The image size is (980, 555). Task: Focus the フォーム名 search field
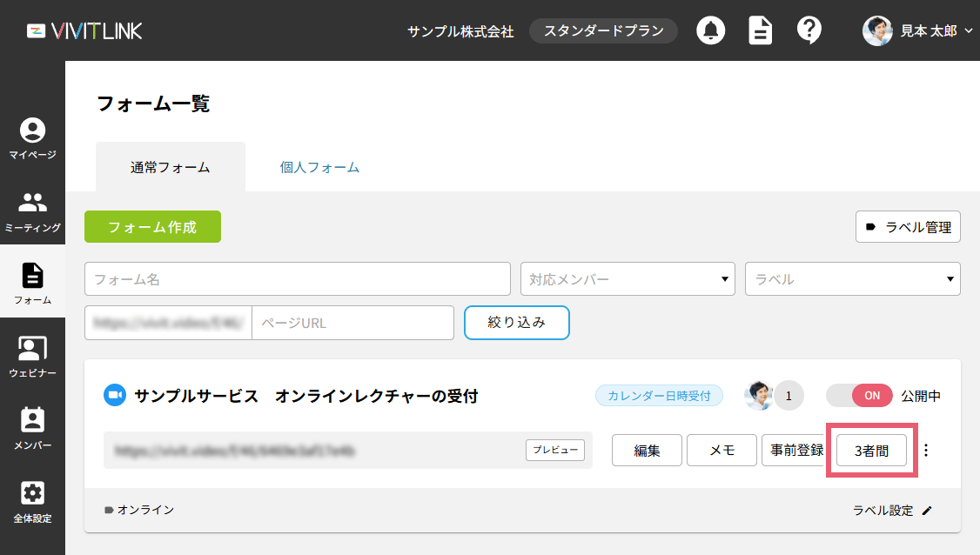click(x=297, y=279)
